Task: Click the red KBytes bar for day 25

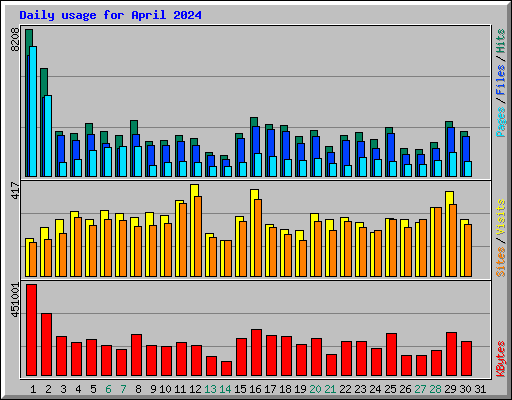Action: 391,354
